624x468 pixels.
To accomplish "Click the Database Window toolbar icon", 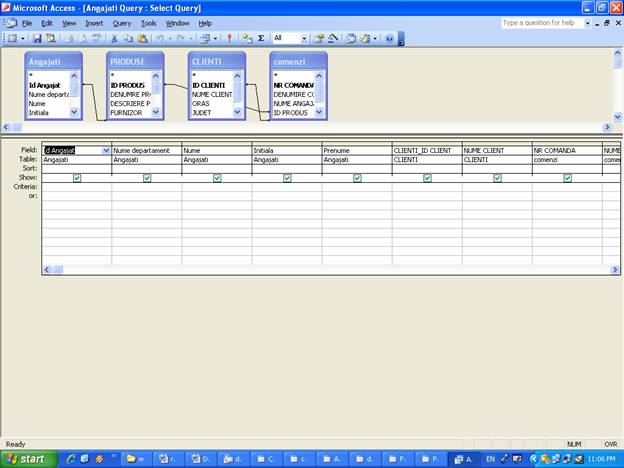I will [351, 38].
